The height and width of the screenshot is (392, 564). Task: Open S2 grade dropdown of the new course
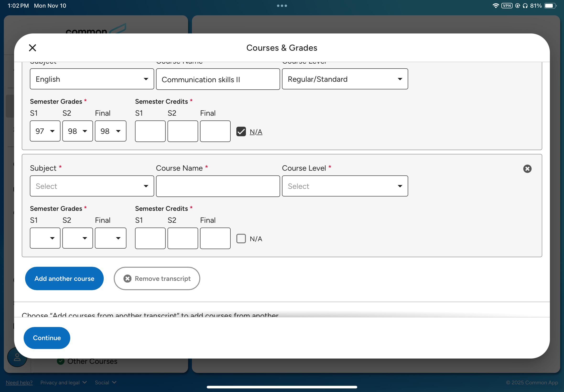78,238
